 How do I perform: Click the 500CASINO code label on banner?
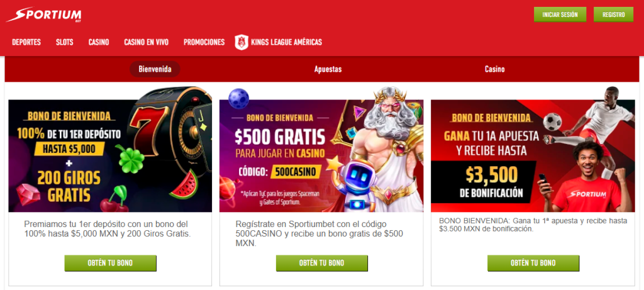[296, 172]
